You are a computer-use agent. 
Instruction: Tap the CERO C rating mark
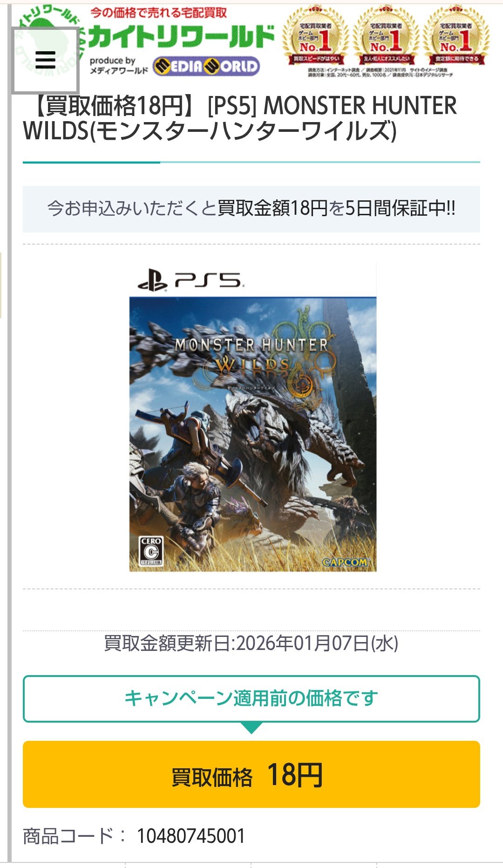(x=151, y=551)
